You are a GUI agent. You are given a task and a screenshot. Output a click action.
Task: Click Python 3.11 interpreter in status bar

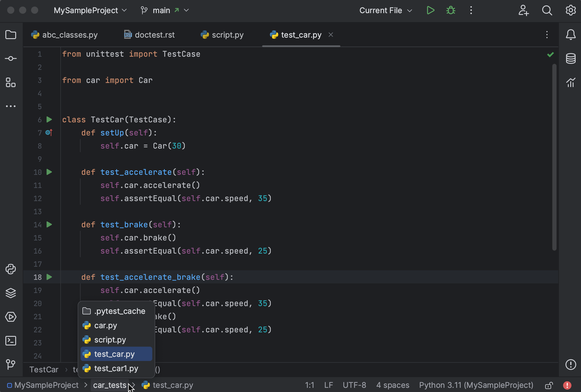point(476,385)
